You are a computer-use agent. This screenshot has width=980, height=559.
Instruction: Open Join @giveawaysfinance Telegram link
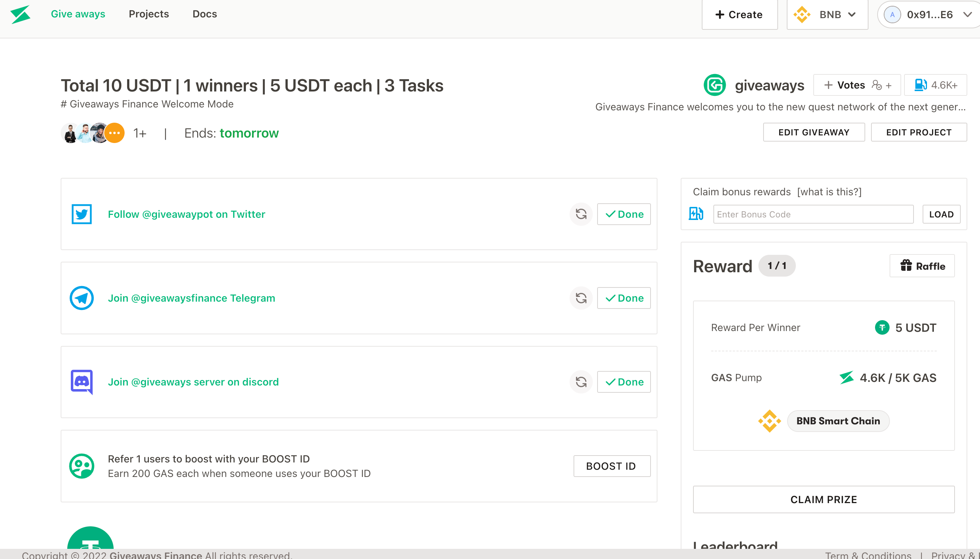coord(191,298)
